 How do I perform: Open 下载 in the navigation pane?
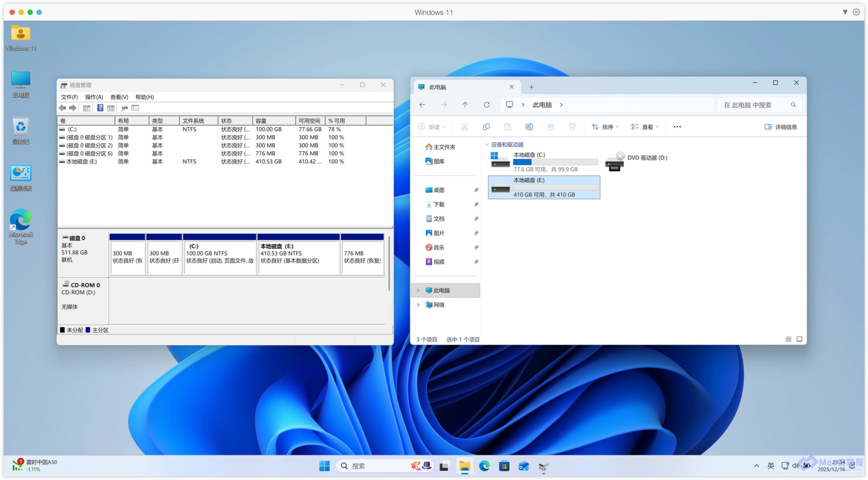click(439, 204)
